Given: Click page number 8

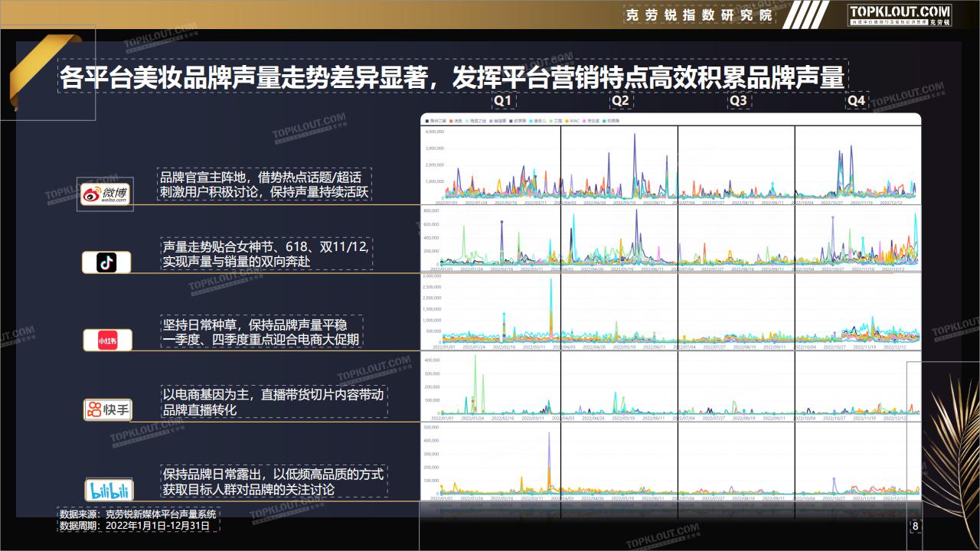Looking at the screenshot, I should 915,526.
